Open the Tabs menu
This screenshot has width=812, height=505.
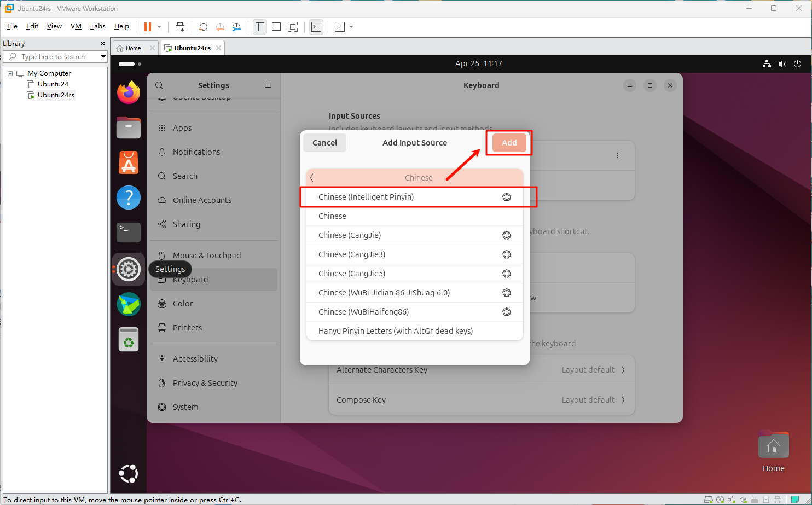98,26
